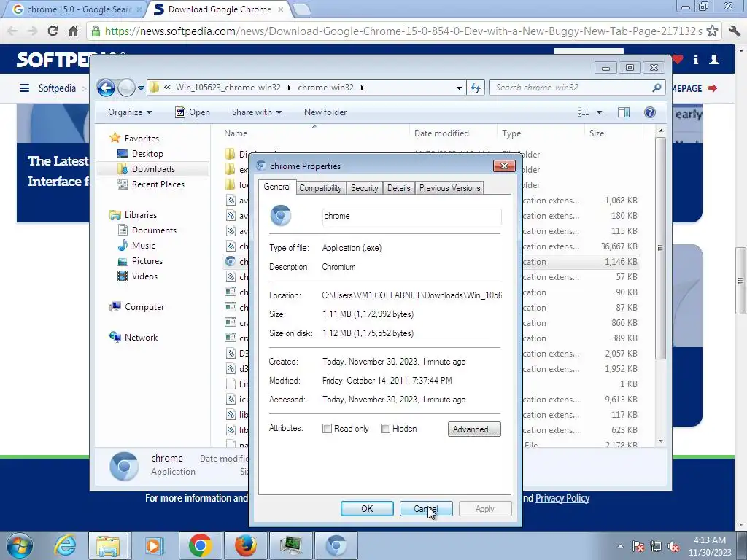Sort files by Date modified column

pos(441,134)
